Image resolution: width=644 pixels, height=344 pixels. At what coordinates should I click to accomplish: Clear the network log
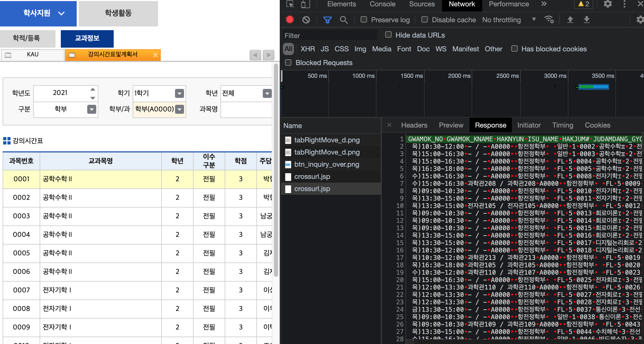(306, 20)
